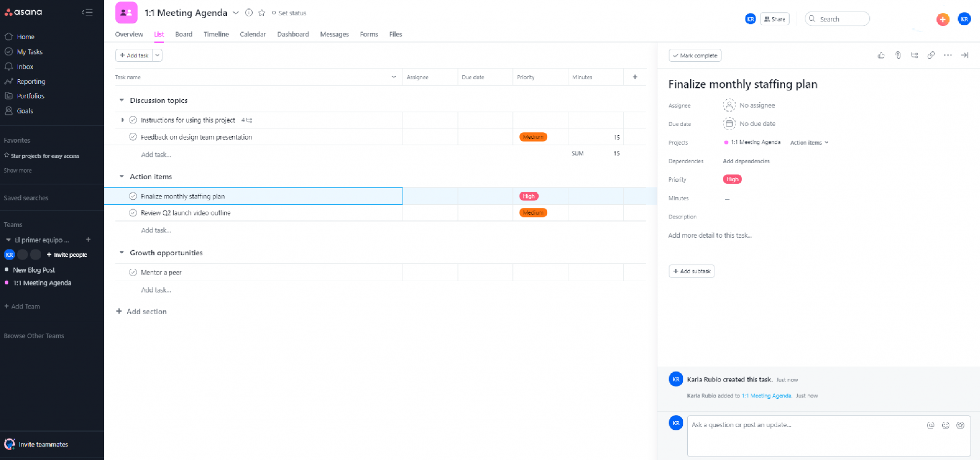Collapse El primer equipo team
The width and height of the screenshot is (980, 460).
[x=8, y=240]
